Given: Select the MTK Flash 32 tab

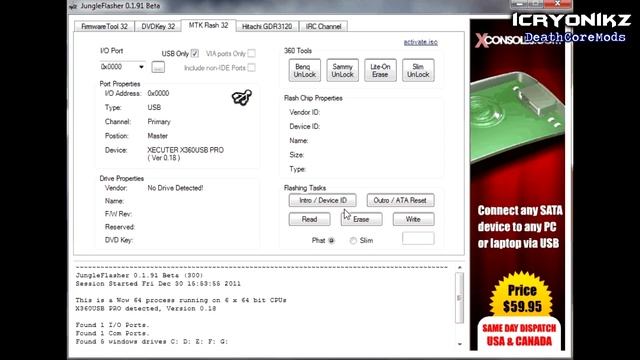Looking at the screenshot, I should pos(209,25).
